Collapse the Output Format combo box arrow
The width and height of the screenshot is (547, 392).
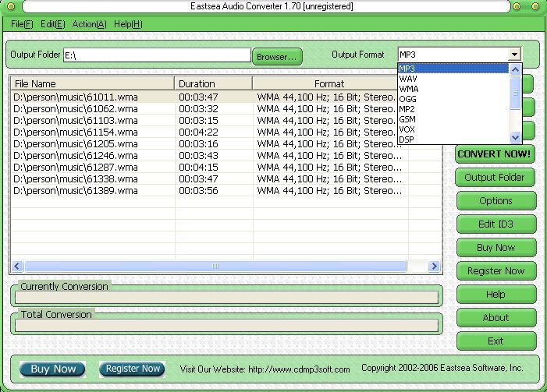514,55
